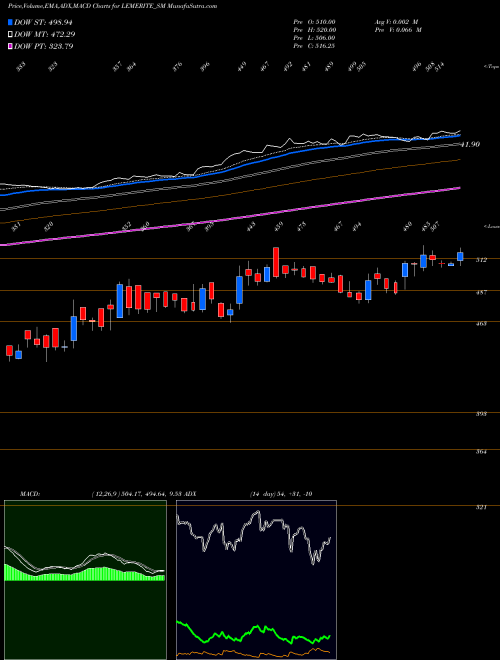Viewport: 500px width, 660px height.
Task: Click the blue DOW ST legend swatch
Action: (x=11, y=22)
